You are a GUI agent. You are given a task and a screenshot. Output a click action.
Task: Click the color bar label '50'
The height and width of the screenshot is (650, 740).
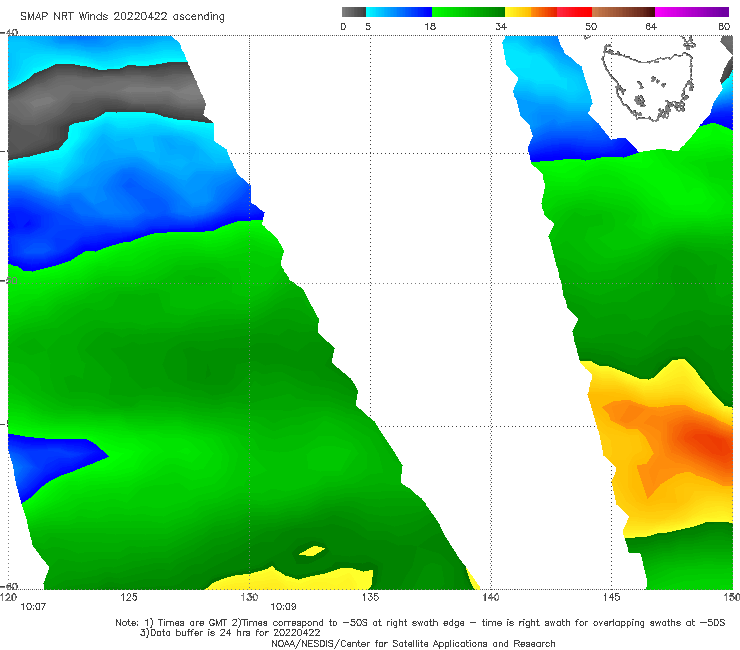coord(591,26)
